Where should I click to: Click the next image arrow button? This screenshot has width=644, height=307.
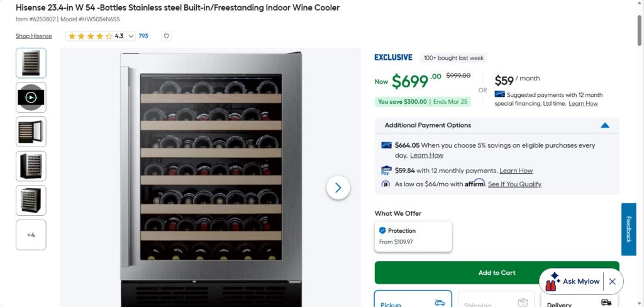[338, 187]
